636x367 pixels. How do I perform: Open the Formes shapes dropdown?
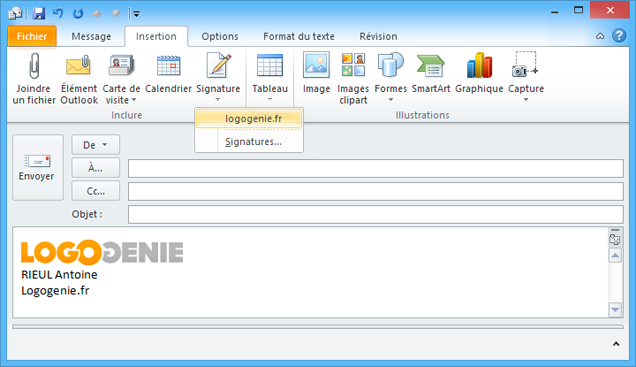click(391, 78)
